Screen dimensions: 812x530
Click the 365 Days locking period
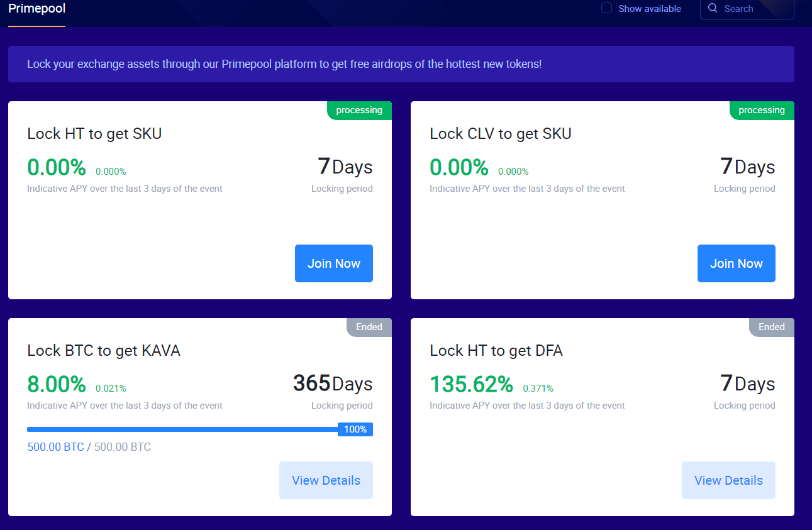coord(333,384)
